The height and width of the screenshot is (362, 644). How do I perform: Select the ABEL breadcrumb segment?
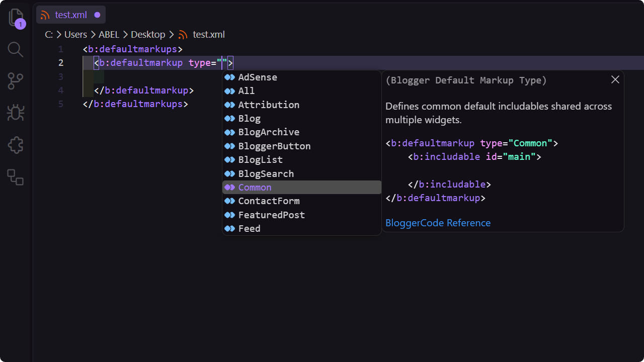tap(109, 35)
